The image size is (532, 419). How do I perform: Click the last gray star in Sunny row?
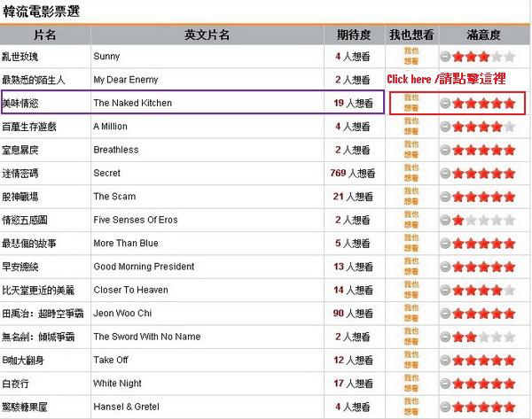(x=510, y=57)
